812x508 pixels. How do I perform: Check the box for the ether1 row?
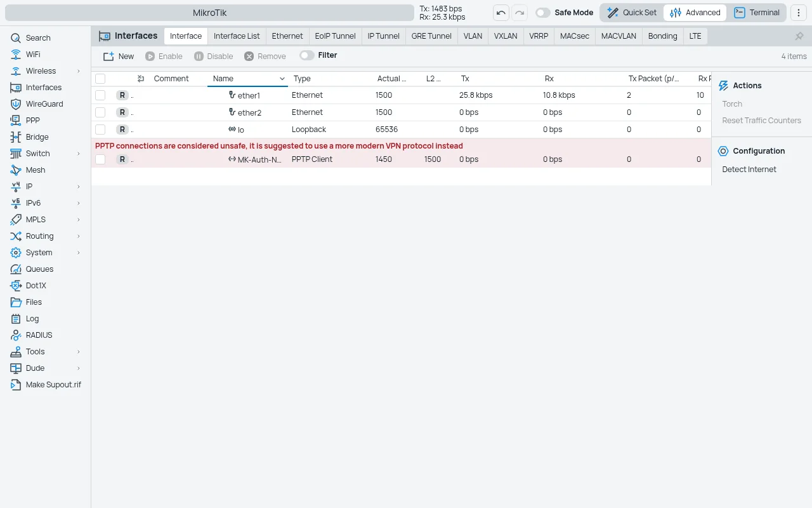coord(100,95)
